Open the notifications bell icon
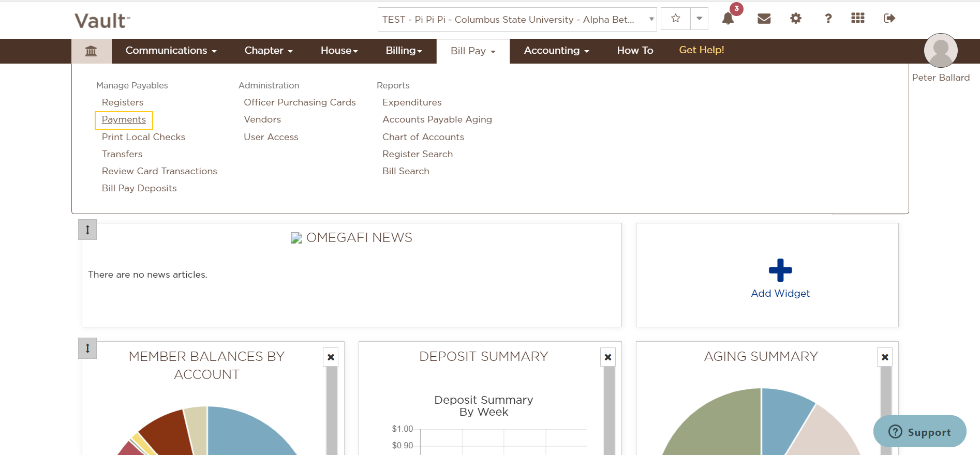This screenshot has height=455, width=980. pos(728,19)
